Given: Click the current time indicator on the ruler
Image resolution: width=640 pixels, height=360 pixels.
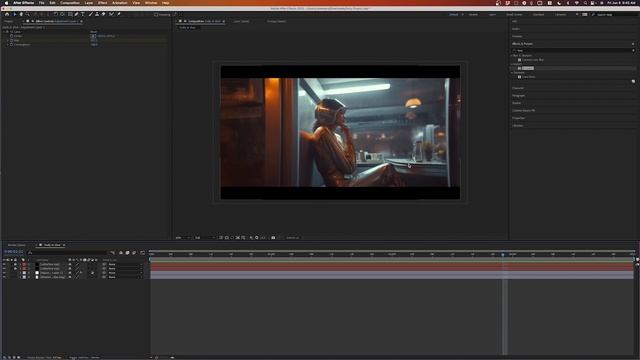Looking at the screenshot, I should click(x=503, y=254).
